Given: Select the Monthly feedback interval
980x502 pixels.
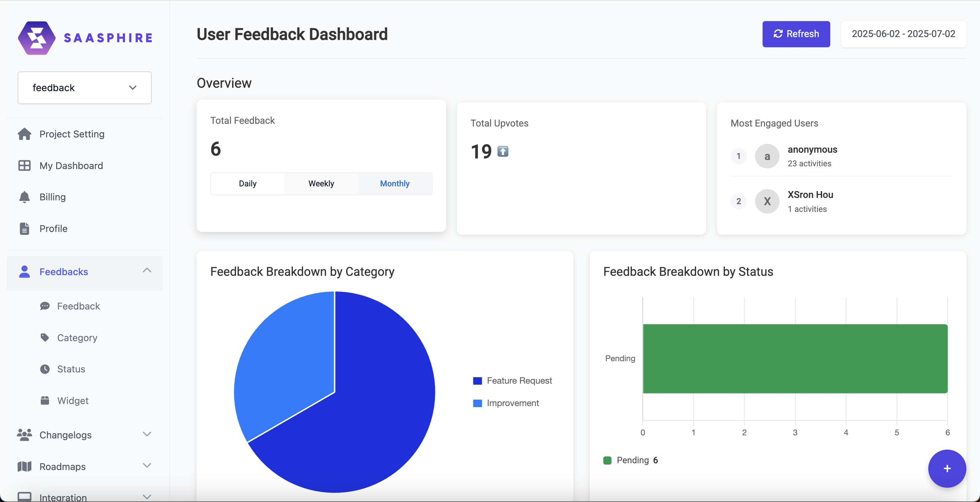Looking at the screenshot, I should click(x=394, y=184).
